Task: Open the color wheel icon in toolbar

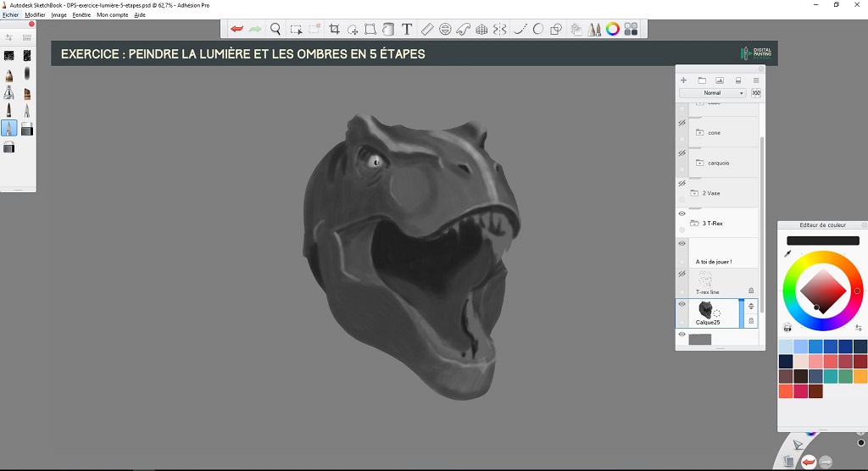Action: pyautogui.click(x=612, y=30)
